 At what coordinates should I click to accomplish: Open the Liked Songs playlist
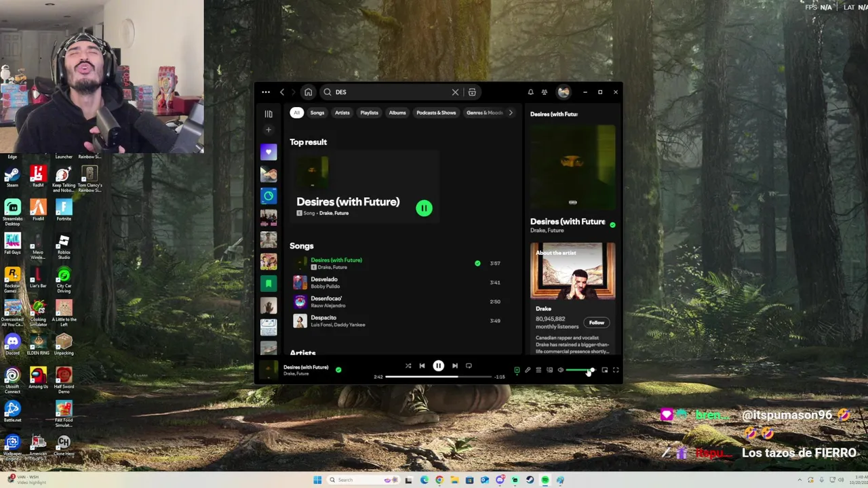tap(269, 152)
